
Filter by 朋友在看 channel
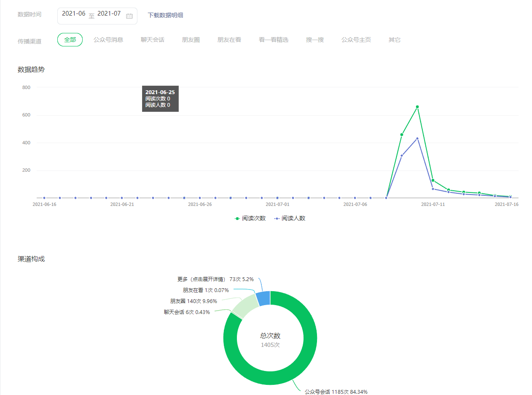coord(229,40)
